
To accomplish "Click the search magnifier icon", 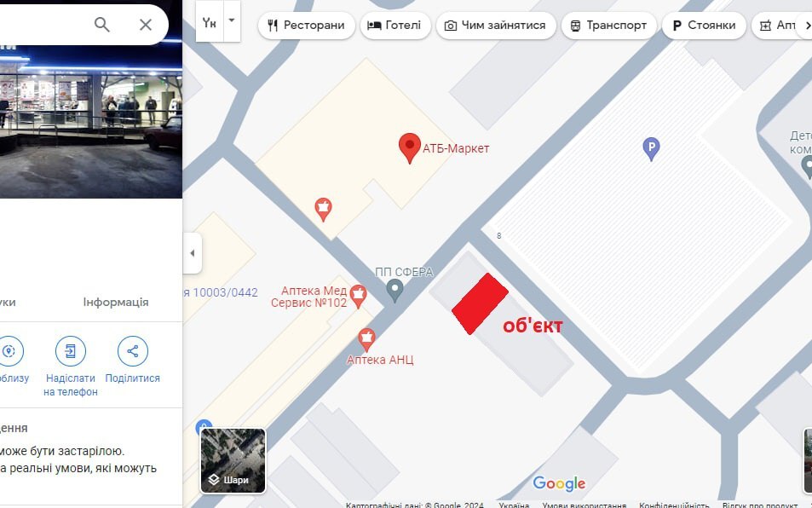I will click(x=102, y=25).
